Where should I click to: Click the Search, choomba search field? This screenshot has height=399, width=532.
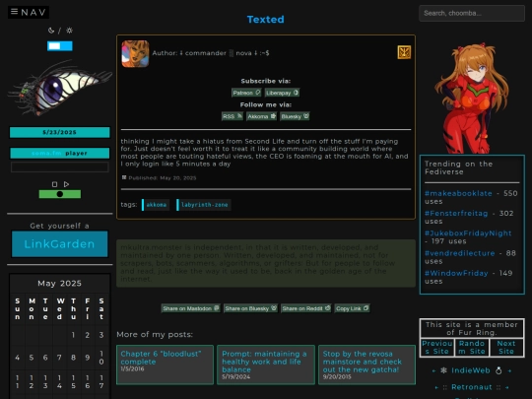tap(472, 13)
